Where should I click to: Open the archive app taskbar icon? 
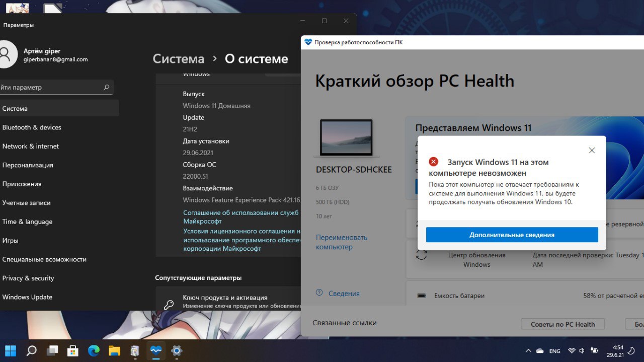click(x=135, y=350)
